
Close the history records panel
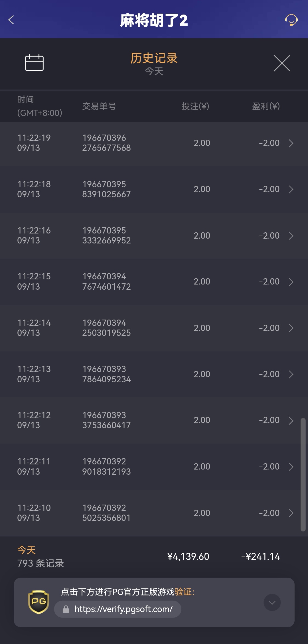282,63
